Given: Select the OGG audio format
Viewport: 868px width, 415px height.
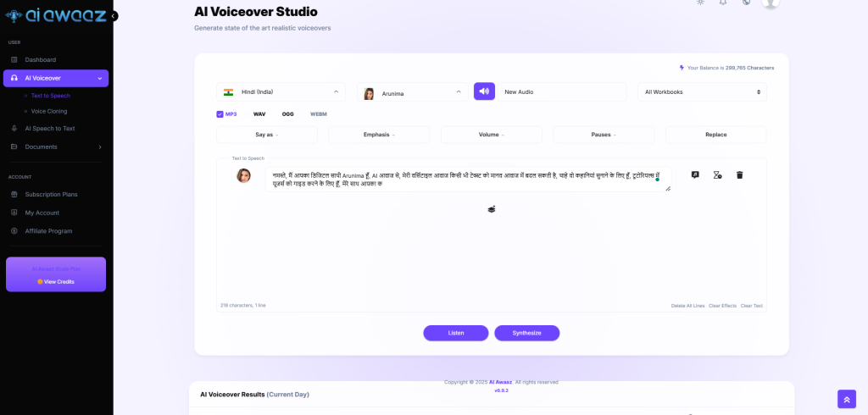Looking at the screenshot, I should point(288,113).
